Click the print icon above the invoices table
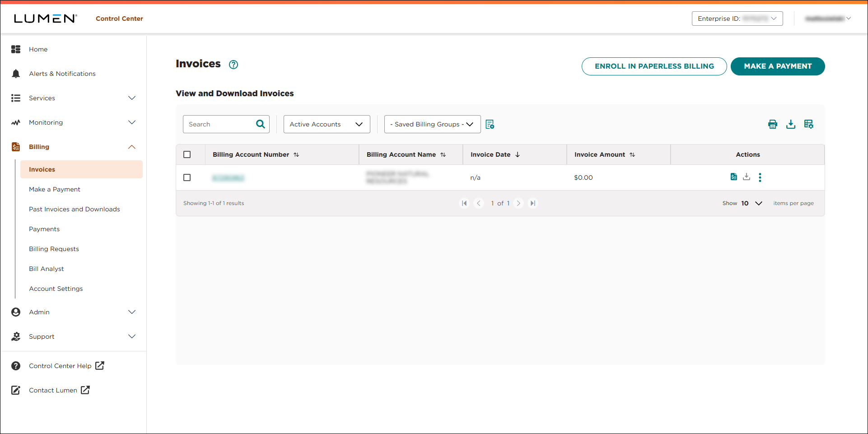Image resolution: width=868 pixels, height=434 pixels. [x=772, y=124]
